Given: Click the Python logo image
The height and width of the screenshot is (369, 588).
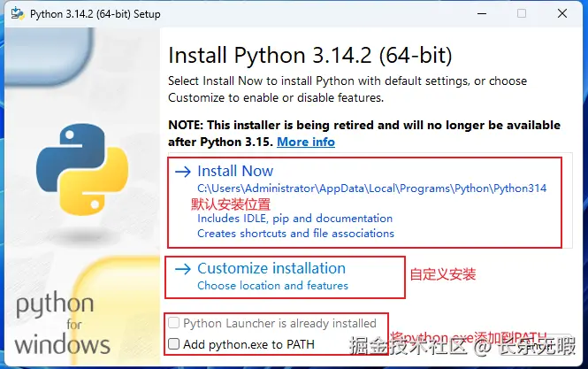Looking at the screenshot, I should click(82, 169).
